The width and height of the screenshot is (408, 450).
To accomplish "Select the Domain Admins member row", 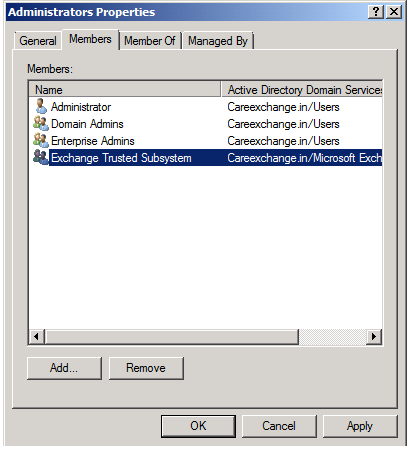I will [x=206, y=124].
